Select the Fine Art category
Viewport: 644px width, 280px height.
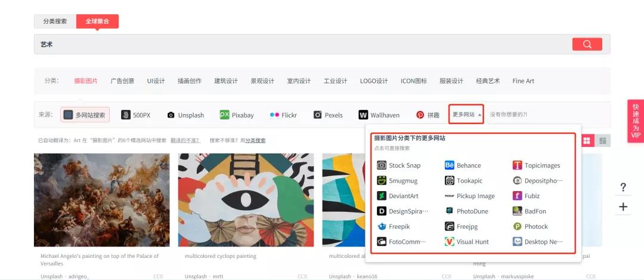[524, 81]
